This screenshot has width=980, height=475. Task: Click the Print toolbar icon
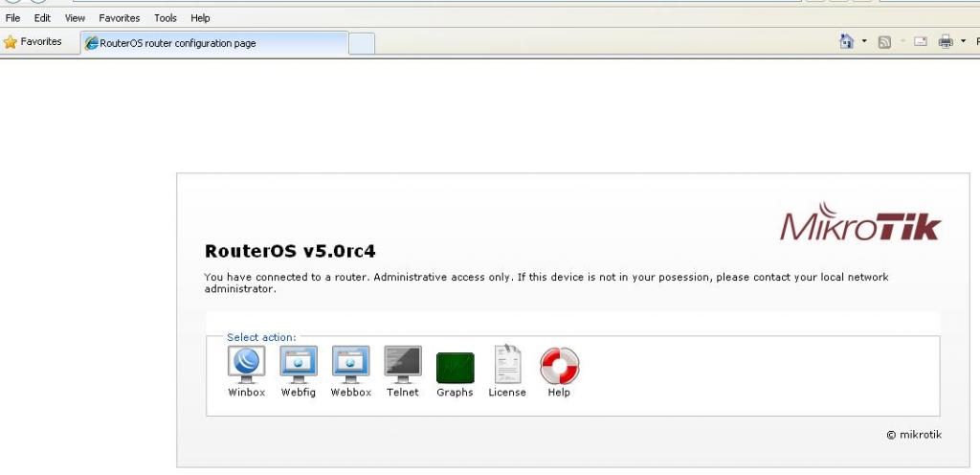click(946, 42)
